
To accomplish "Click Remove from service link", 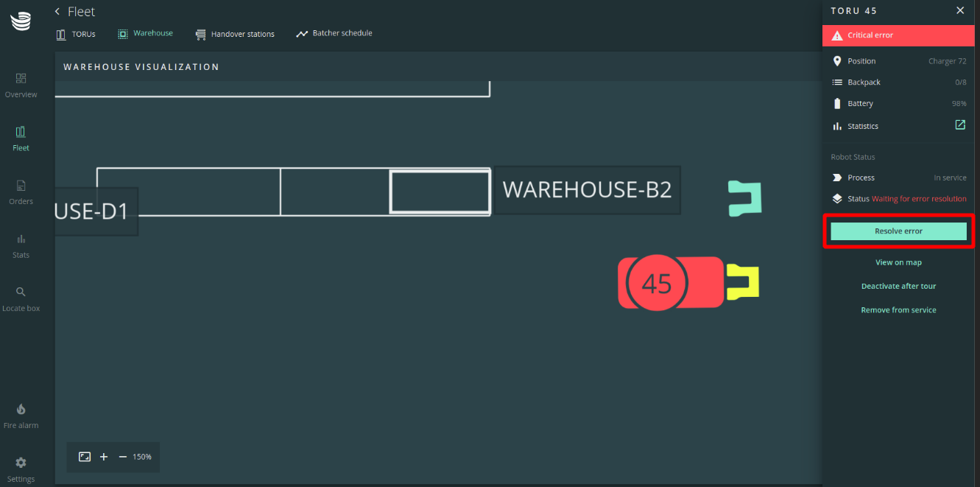I will tap(898, 310).
